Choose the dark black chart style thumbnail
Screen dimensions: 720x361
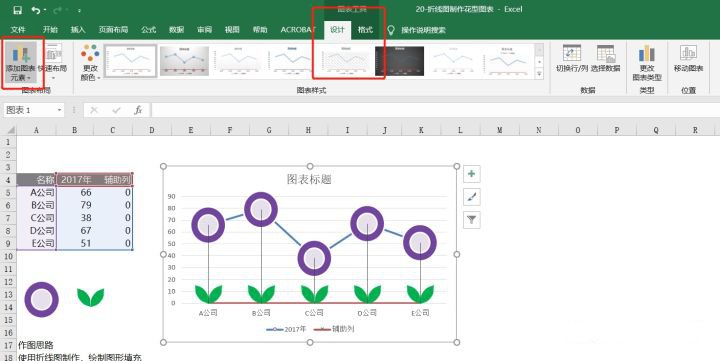click(399, 60)
